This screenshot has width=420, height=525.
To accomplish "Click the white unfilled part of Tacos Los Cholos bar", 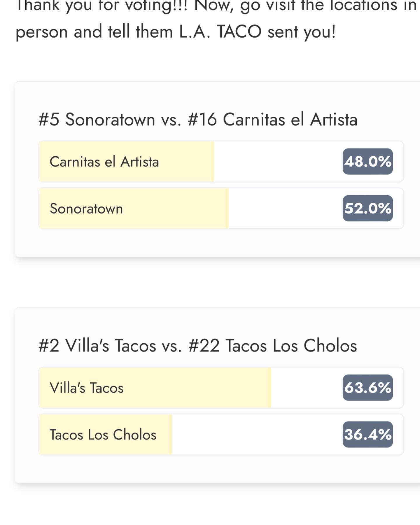I will coord(257,434).
